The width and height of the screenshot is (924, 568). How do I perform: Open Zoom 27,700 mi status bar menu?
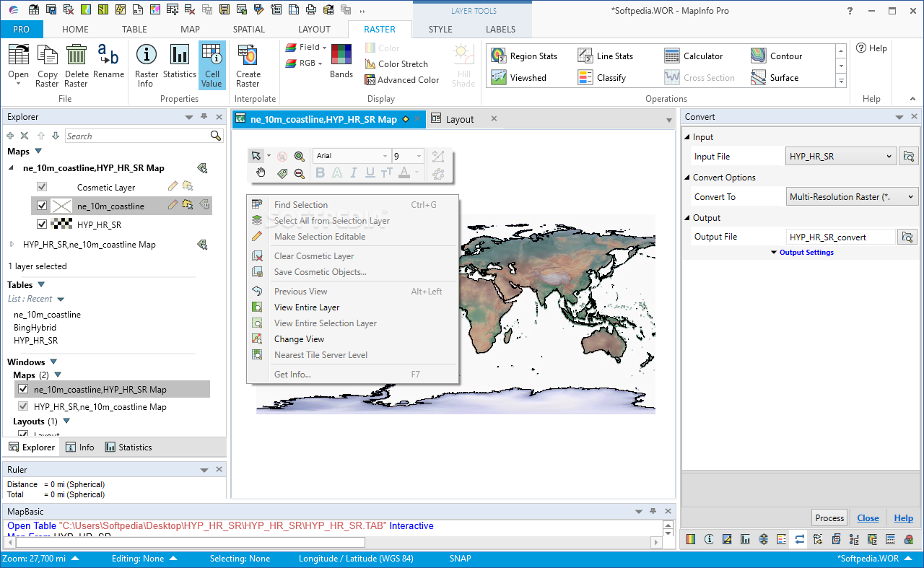click(41, 559)
